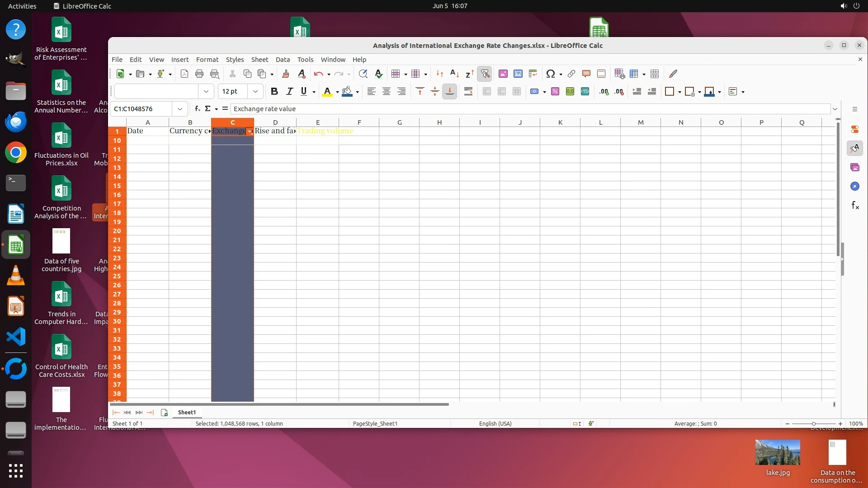Open column C autofilter dropdown

click(250, 131)
